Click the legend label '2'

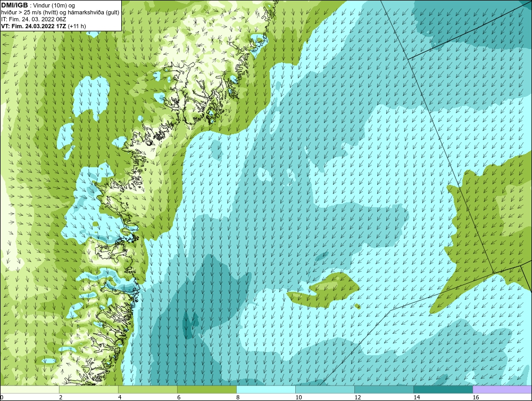click(x=61, y=397)
